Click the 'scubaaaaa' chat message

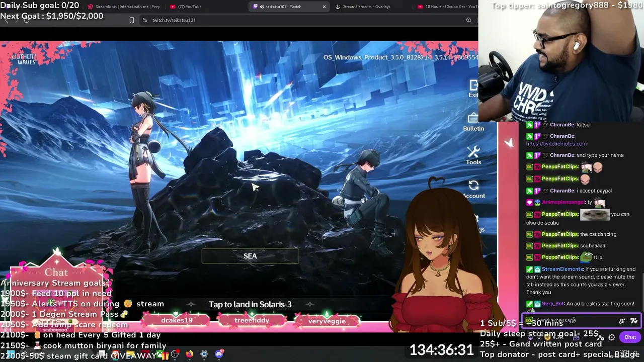[x=592, y=246]
